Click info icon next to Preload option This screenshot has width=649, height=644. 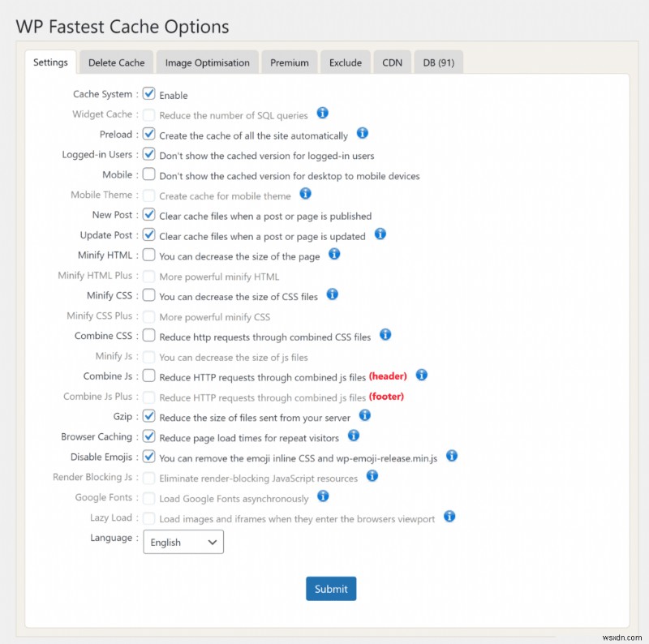(363, 133)
